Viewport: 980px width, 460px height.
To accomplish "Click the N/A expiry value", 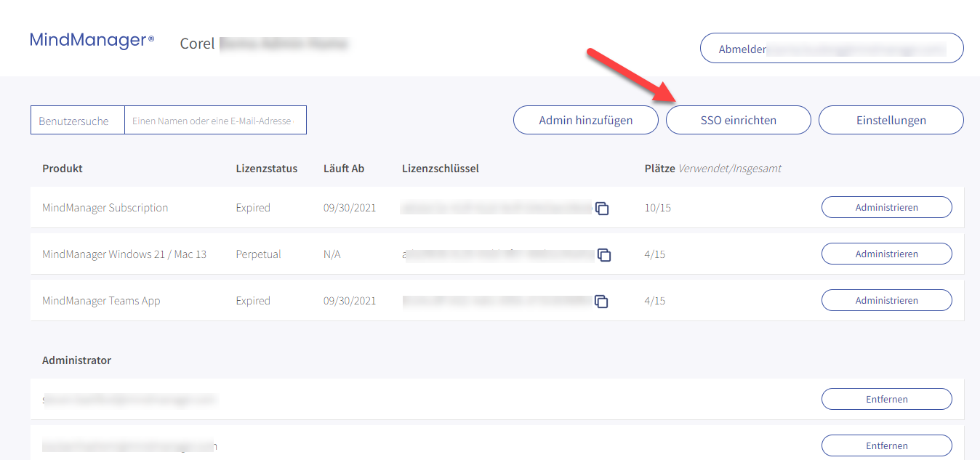I will pyautogui.click(x=332, y=254).
